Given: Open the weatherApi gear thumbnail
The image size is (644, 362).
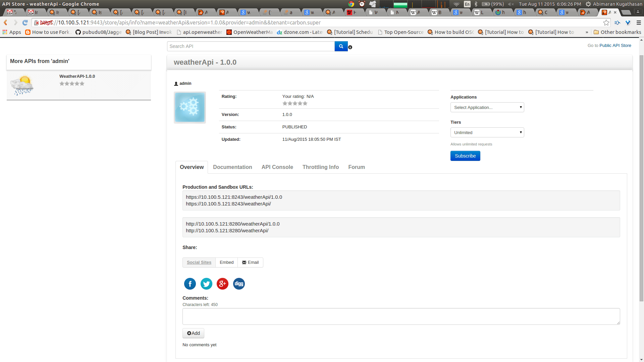Looking at the screenshot, I should (x=190, y=108).
